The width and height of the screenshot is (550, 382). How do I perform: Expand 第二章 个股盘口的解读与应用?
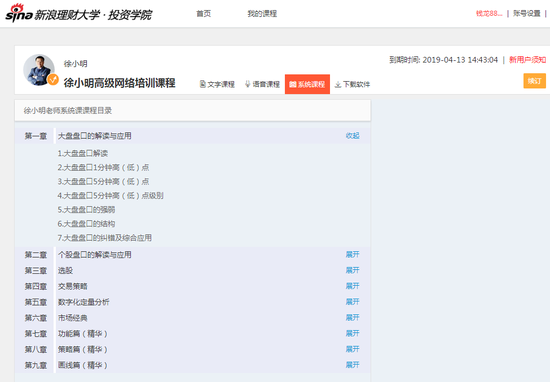point(353,255)
